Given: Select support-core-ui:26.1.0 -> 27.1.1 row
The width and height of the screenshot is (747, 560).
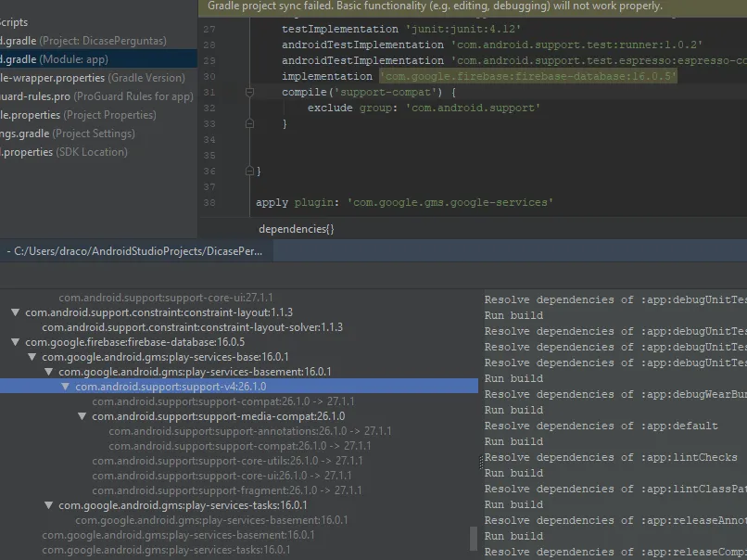Looking at the screenshot, I should (x=222, y=476).
